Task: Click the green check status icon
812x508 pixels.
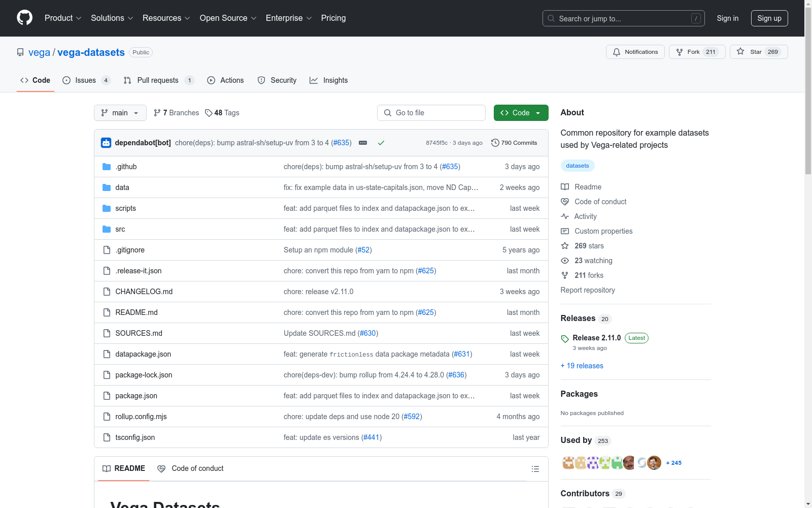Action: (x=381, y=143)
